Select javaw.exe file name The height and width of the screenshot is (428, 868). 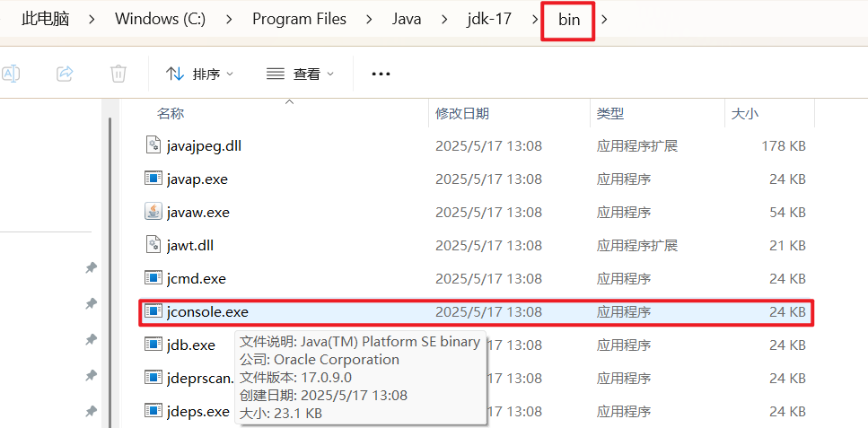point(197,213)
